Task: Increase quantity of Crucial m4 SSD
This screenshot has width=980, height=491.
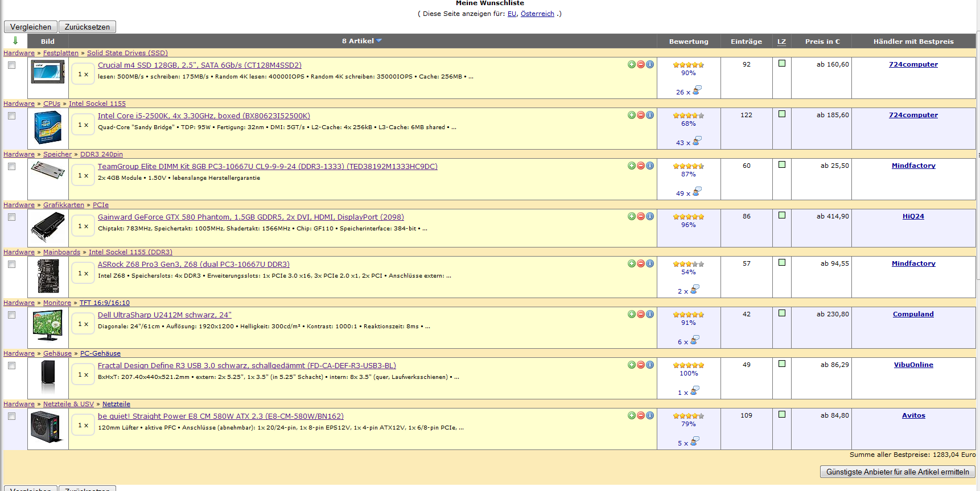Action: [x=632, y=64]
